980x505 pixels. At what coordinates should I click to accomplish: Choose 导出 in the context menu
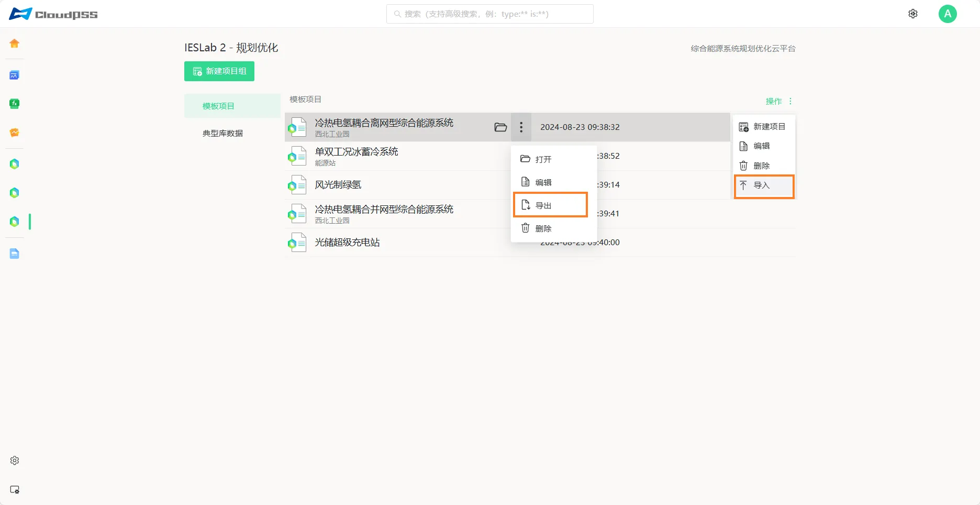551,205
